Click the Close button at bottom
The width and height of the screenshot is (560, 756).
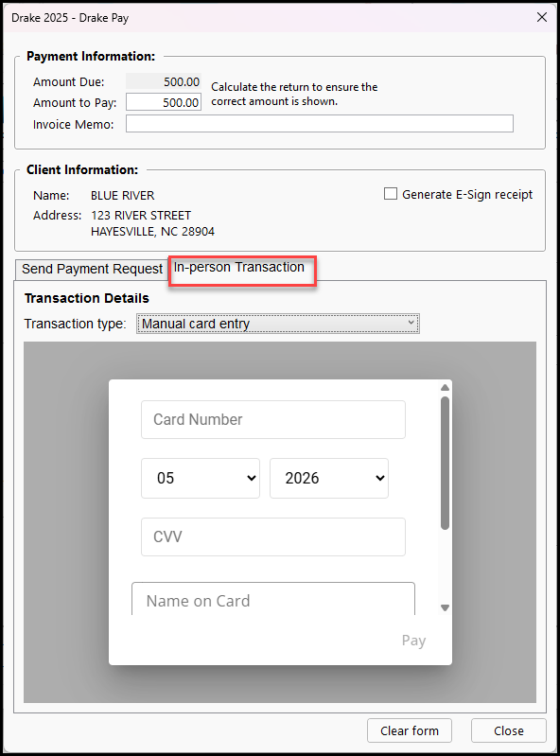coord(509,731)
